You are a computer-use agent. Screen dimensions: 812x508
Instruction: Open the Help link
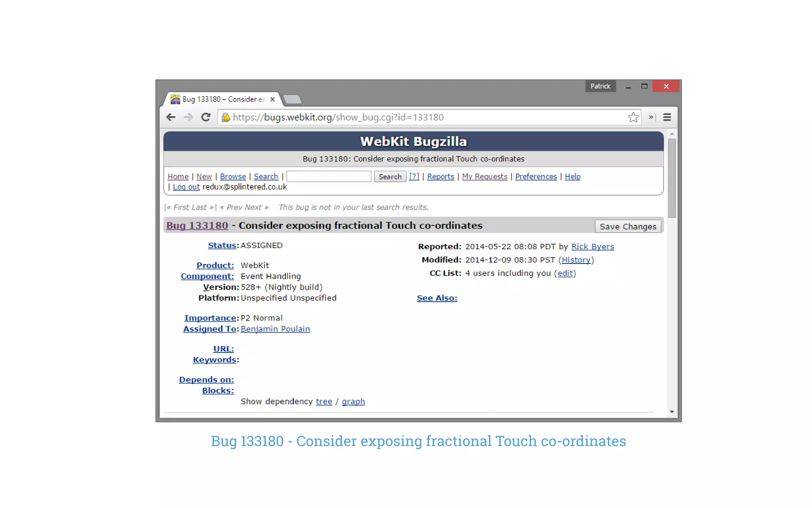[573, 177]
